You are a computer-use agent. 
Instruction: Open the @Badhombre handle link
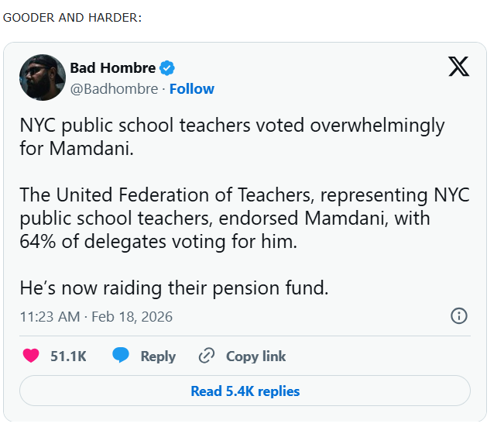point(114,88)
